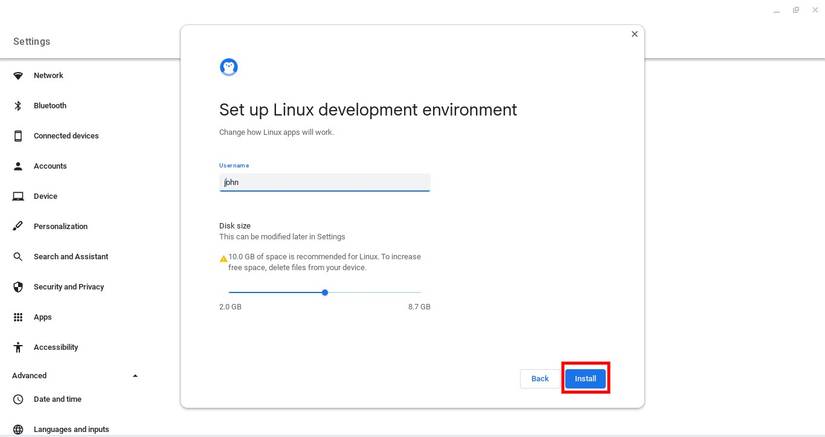Open Languages and inputs settings
825x437 pixels.
click(71, 429)
